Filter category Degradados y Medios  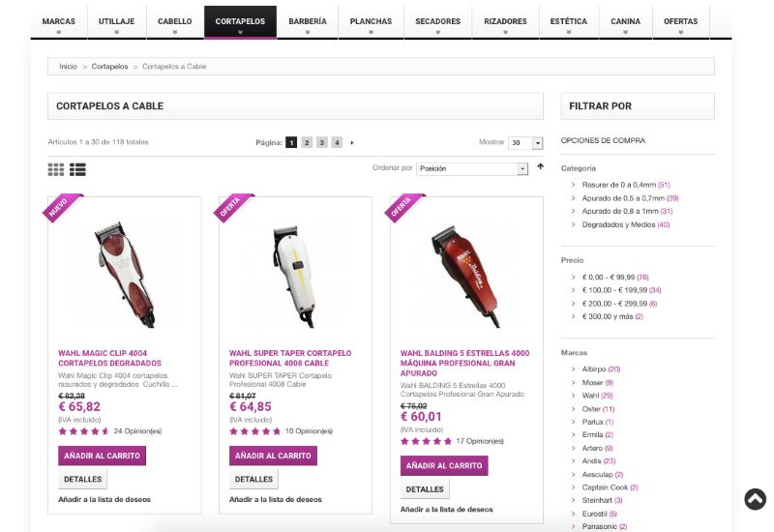click(x=625, y=224)
